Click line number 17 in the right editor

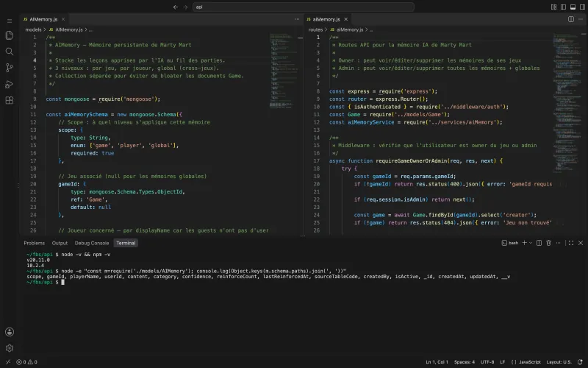(317, 160)
